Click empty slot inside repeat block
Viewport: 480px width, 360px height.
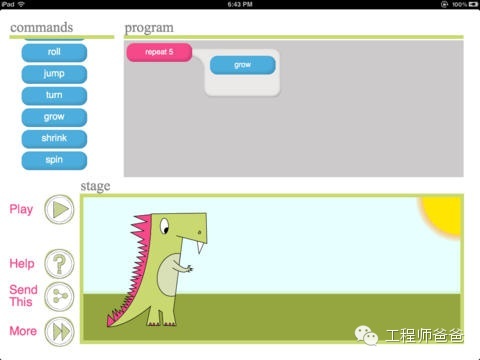click(243, 85)
